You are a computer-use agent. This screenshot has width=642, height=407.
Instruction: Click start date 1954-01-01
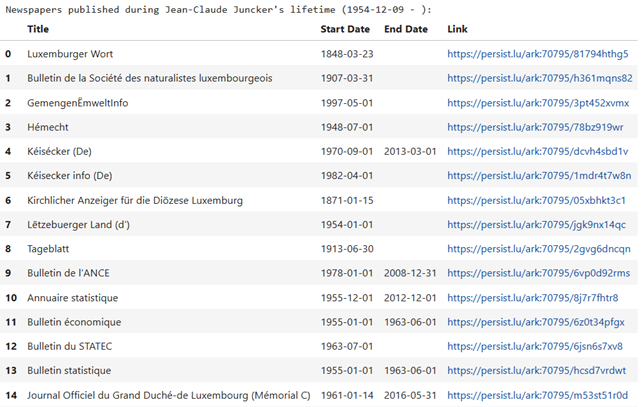point(347,224)
